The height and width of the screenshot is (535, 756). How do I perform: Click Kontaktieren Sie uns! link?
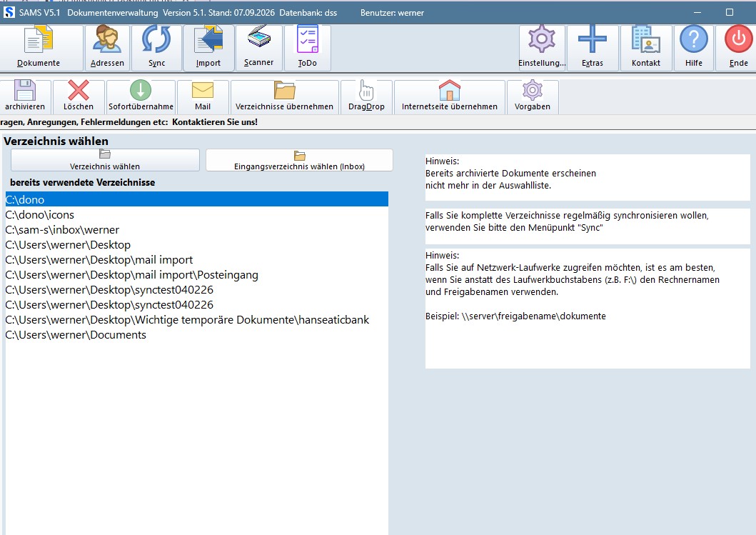(215, 122)
